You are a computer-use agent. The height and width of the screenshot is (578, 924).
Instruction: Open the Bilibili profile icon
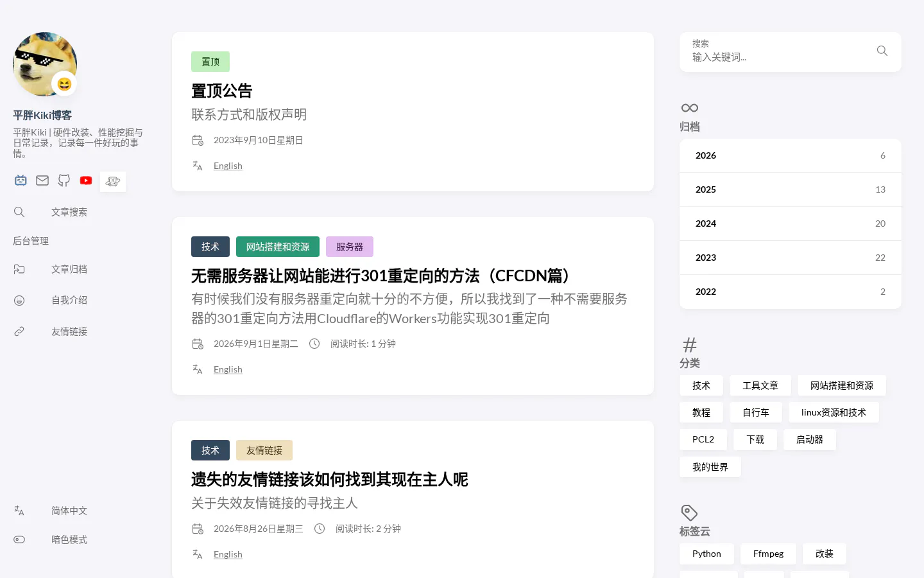[21, 180]
